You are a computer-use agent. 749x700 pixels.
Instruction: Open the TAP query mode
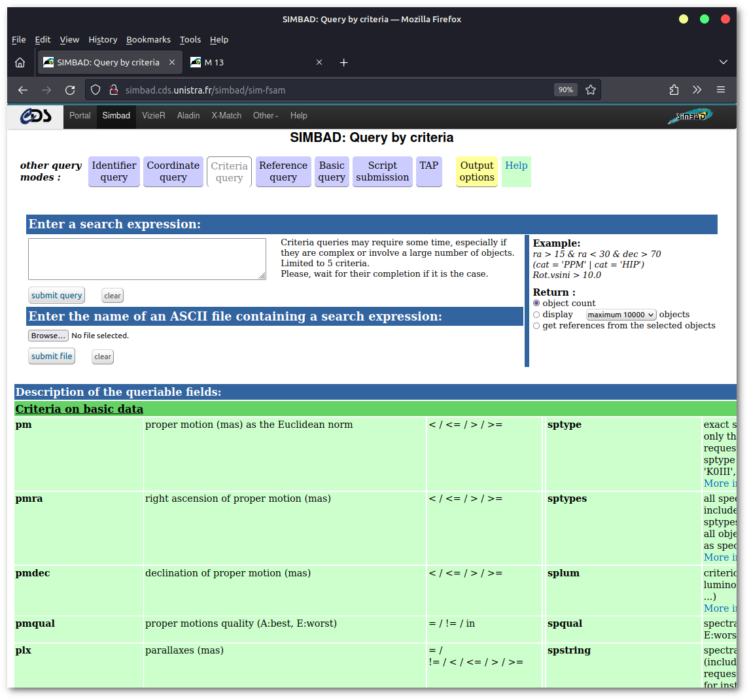tap(429, 171)
